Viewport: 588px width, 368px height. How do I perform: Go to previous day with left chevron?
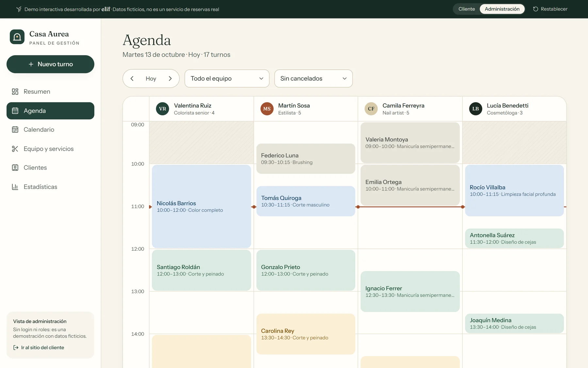[x=132, y=78]
